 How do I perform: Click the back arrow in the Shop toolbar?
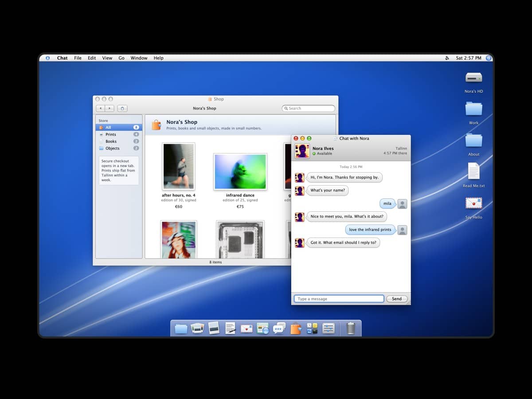[101, 108]
